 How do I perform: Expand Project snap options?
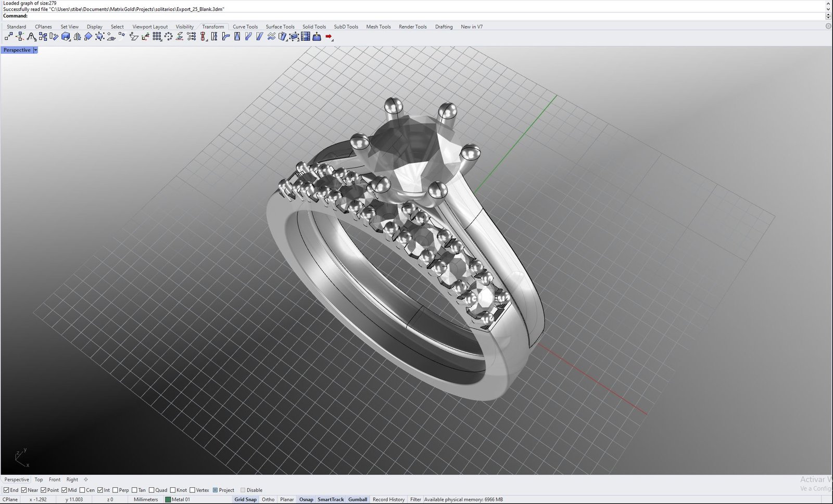click(214, 489)
